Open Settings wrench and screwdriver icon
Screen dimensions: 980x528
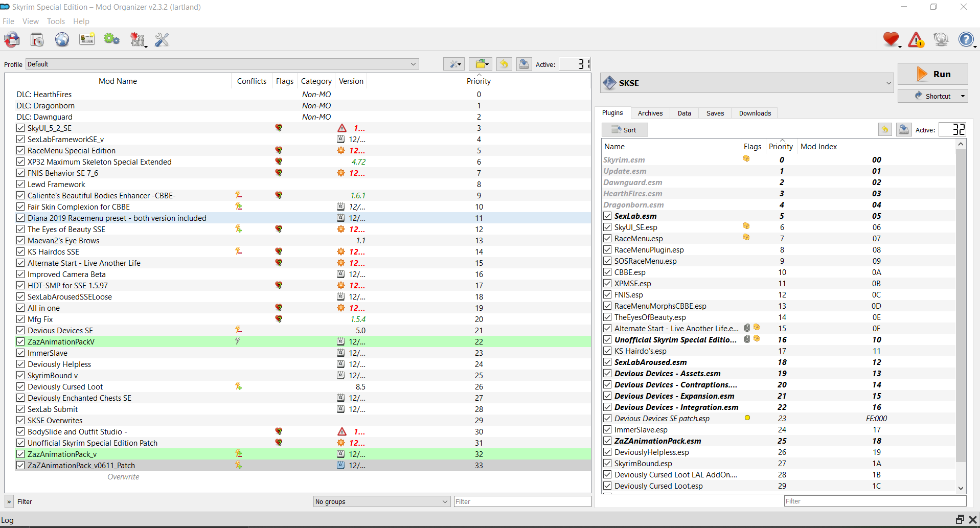click(x=162, y=40)
